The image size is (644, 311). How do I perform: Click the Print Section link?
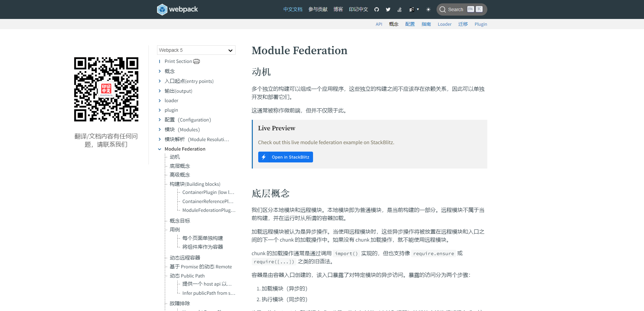pyautogui.click(x=178, y=61)
